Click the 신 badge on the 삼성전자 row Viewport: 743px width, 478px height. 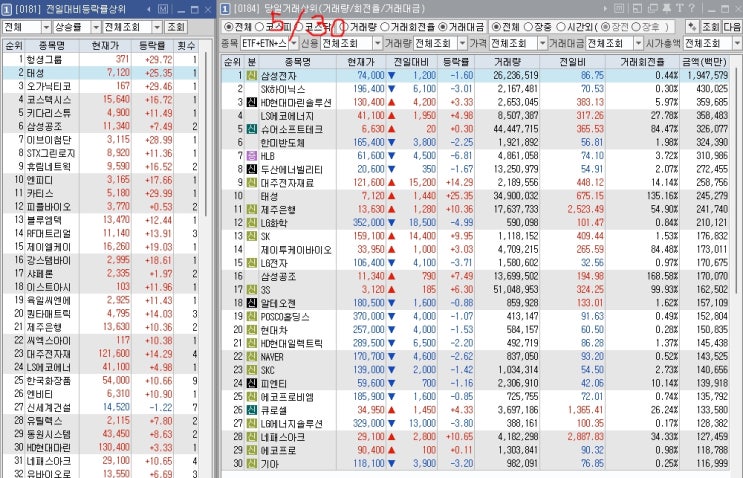tap(252, 76)
